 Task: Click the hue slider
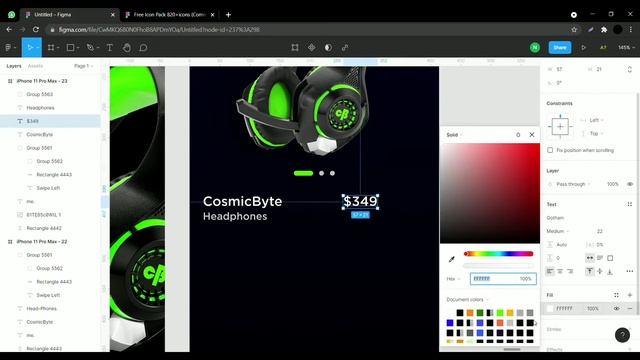[498, 254]
